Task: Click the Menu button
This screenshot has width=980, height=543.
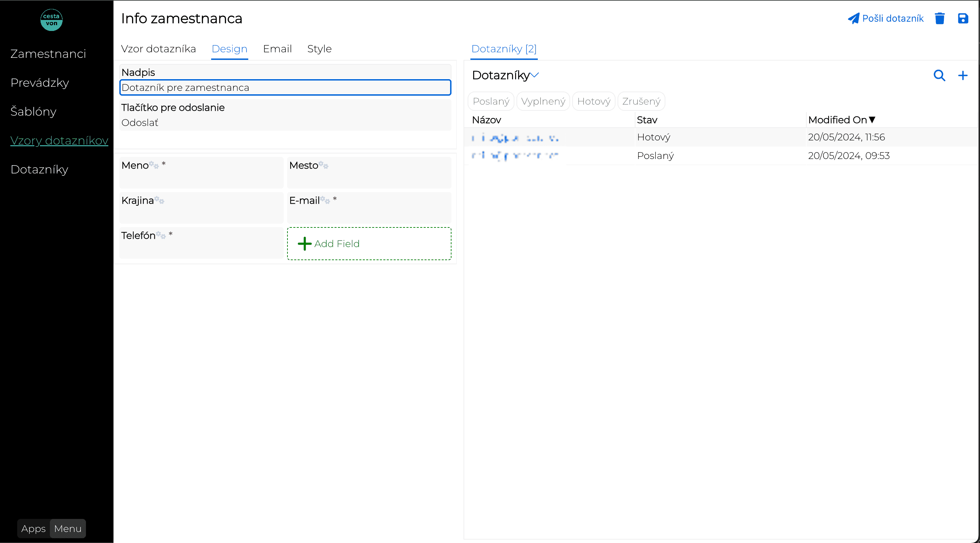Action: pos(68,529)
